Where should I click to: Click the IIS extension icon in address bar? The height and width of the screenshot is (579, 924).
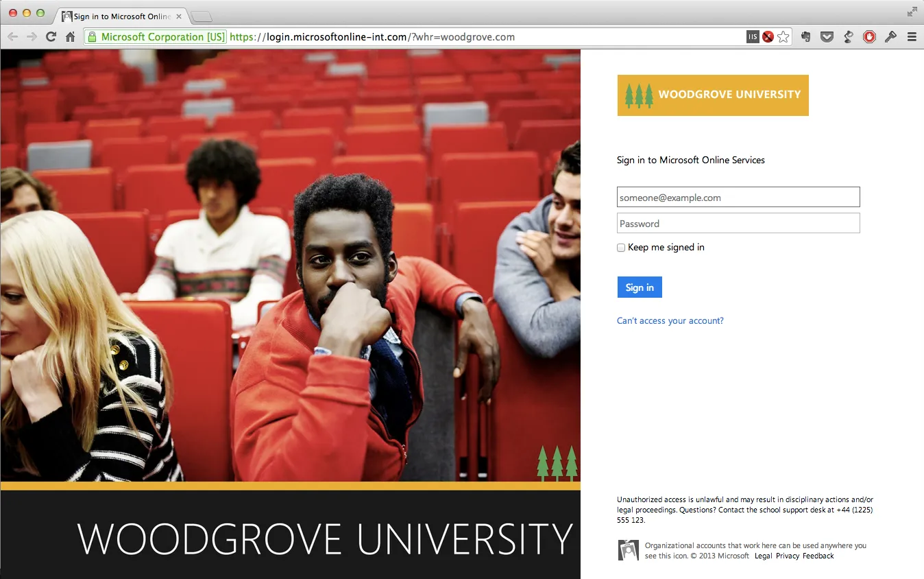tap(753, 37)
